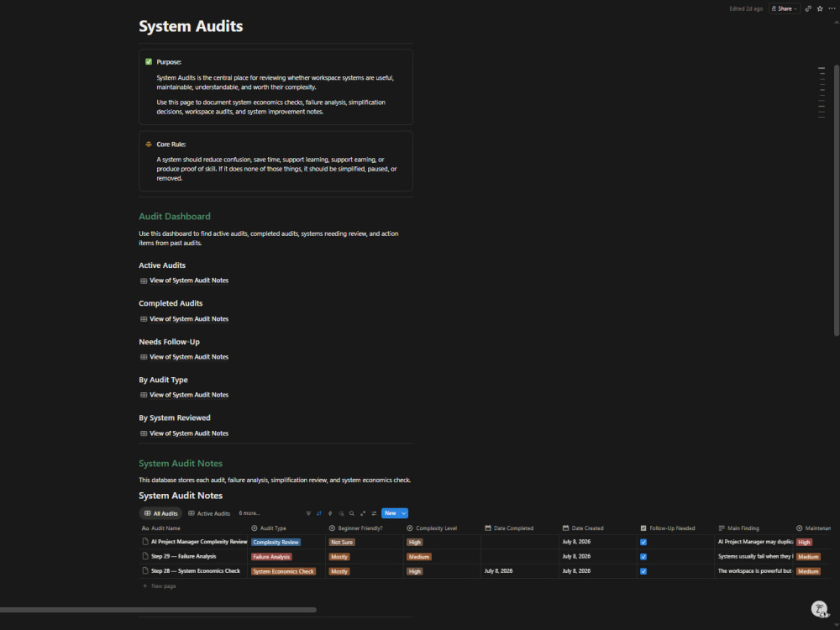Open the Step 28 — System Economics Check page
This screenshot has height=630, width=840.
point(195,571)
